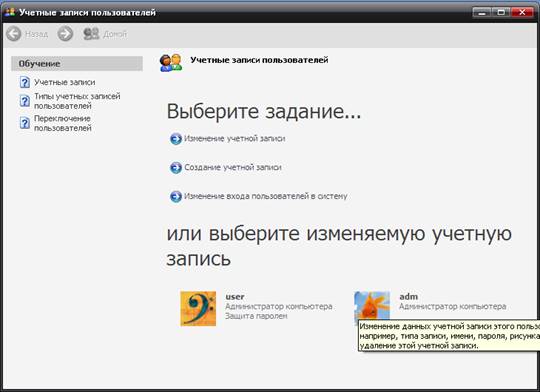Click the Домой toolbar label
The height and width of the screenshot is (392, 540).
click(115, 34)
